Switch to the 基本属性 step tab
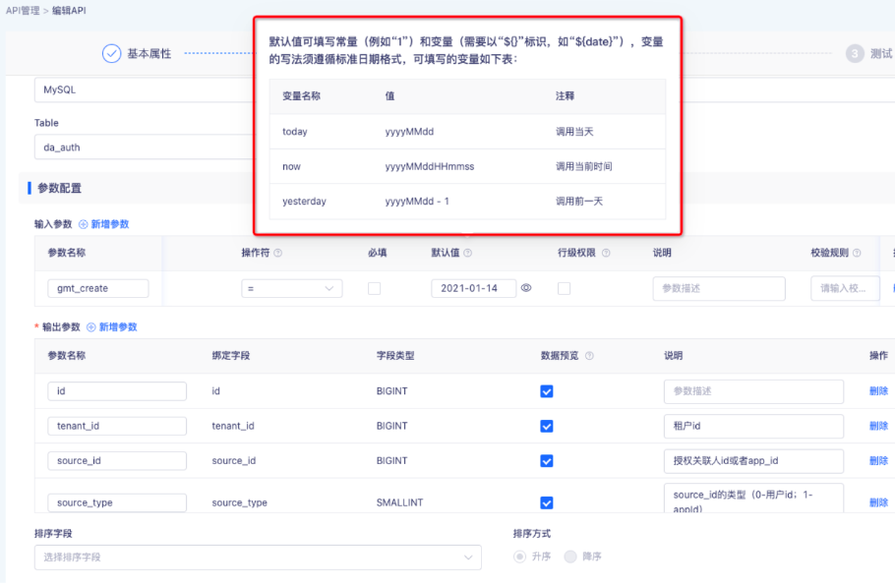The width and height of the screenshot is (895, 588). (x=149, y=54)
